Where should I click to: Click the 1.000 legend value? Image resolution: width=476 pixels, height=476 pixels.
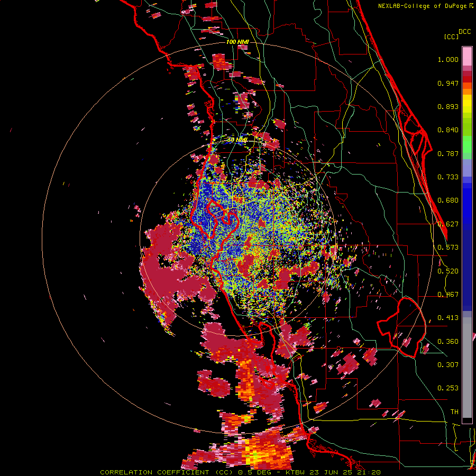click(x=448, y=60)
